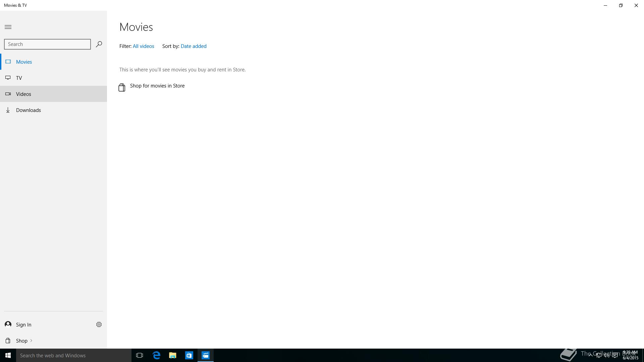Click Movies & TV taskbar icon
Screen dimensions: 644x362
206,355
